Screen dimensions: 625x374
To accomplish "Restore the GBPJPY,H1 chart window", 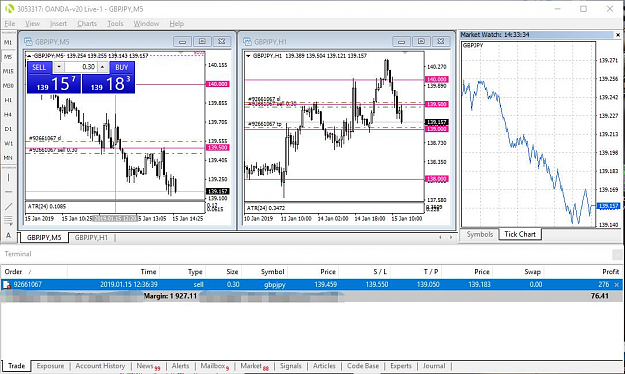I will (421, 41).
